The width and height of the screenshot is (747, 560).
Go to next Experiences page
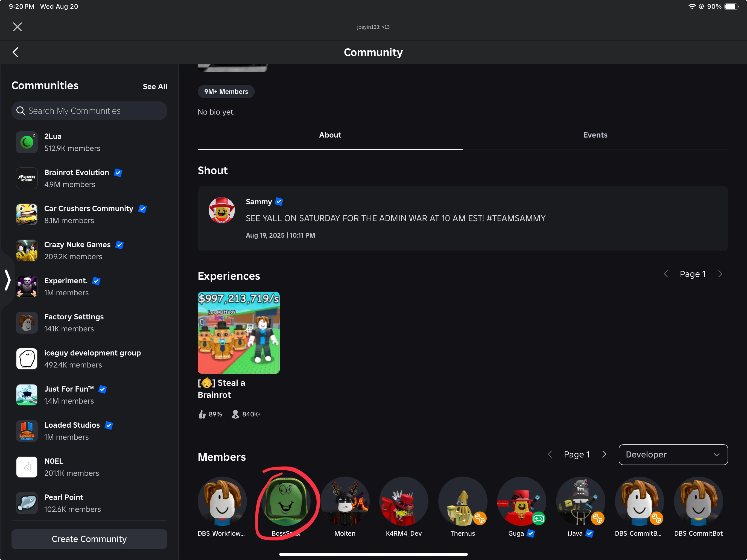(x=720, y=274)
